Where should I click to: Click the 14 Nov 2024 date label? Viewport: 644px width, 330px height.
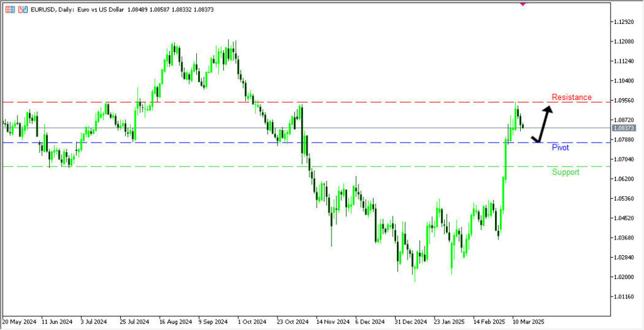(x=333, y=321)
